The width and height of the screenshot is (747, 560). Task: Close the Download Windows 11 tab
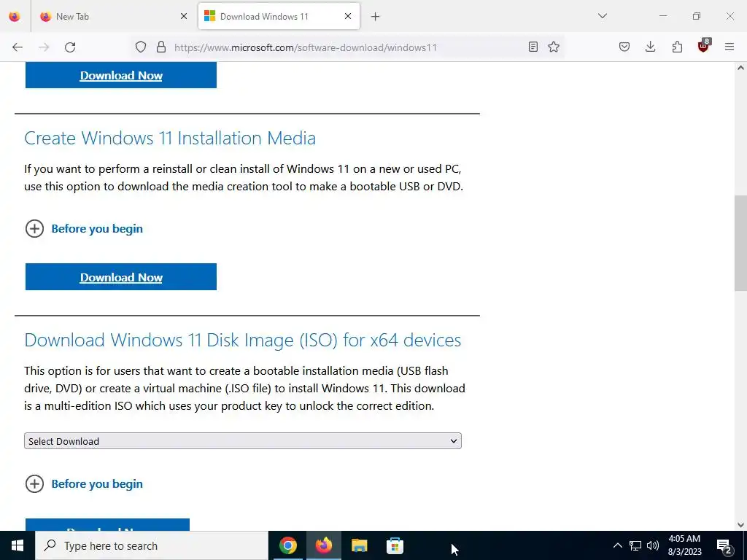tap(348, 16)
